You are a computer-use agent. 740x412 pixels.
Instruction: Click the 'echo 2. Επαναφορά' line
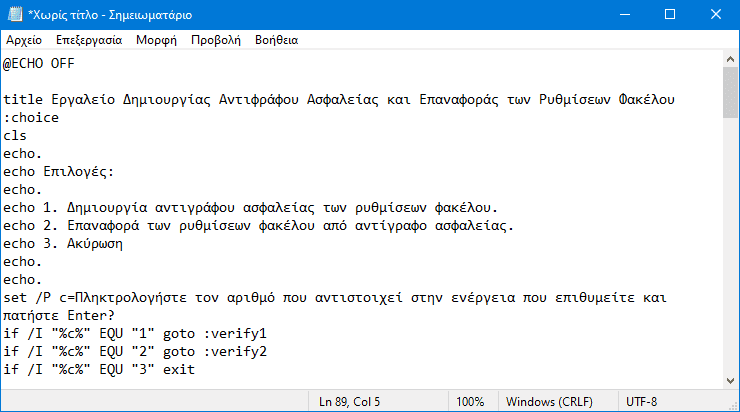click(258, 226)
